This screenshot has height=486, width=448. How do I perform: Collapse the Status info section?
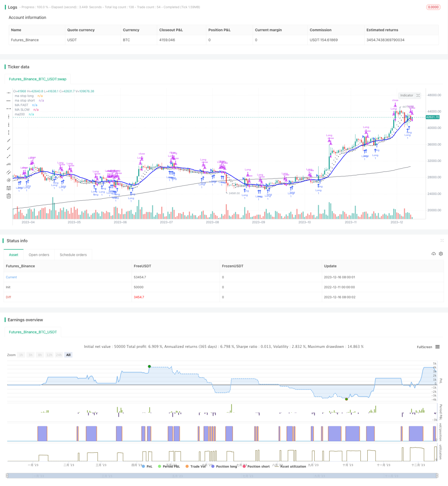click(442, 240)
